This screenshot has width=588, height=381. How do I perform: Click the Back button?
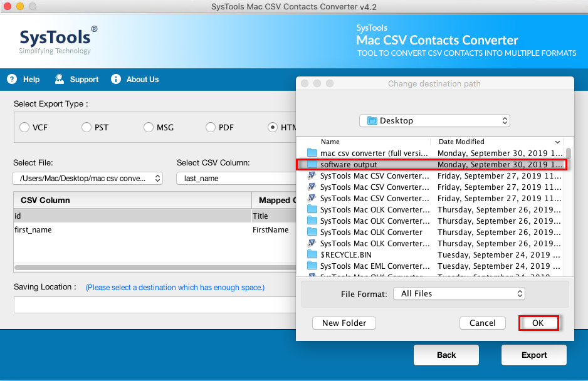pos(446,355)
